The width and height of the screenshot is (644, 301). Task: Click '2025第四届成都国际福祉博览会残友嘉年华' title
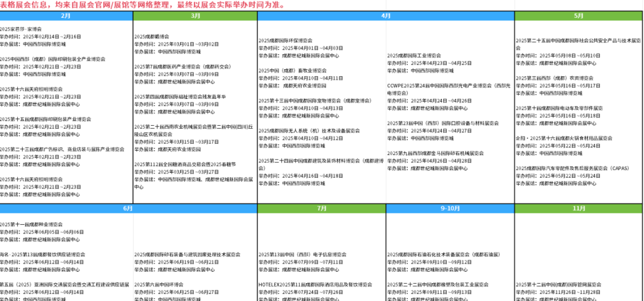pos(180,97)
